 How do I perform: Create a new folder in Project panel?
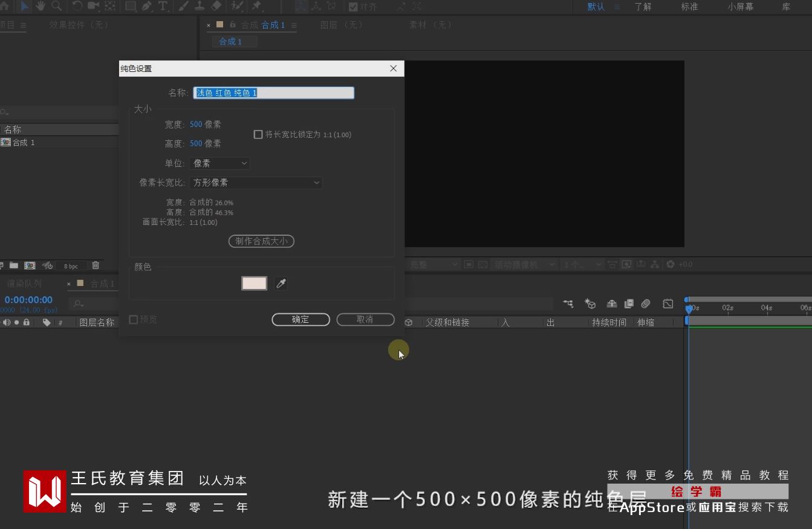(x=13, y=265)
